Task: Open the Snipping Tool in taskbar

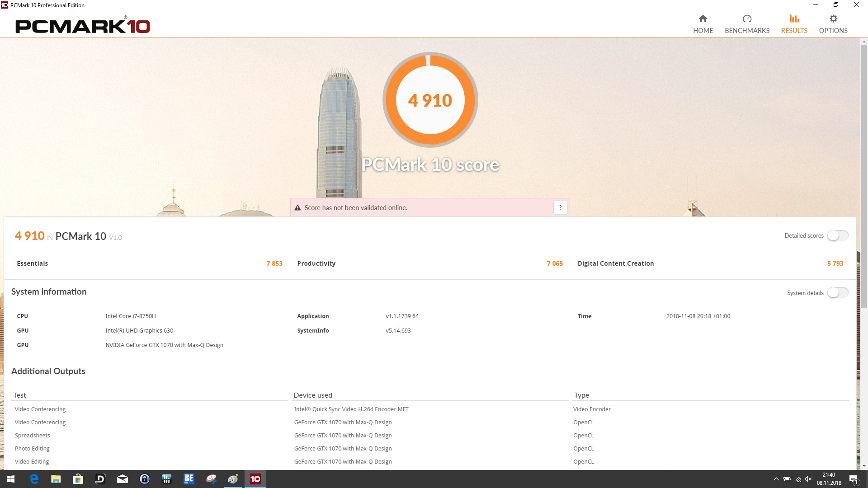Action: [211, 479]
